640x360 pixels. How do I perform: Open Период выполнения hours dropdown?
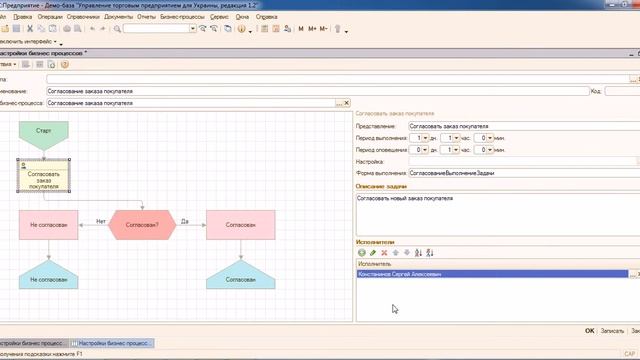pyautogui.click(x=456, y=138)
